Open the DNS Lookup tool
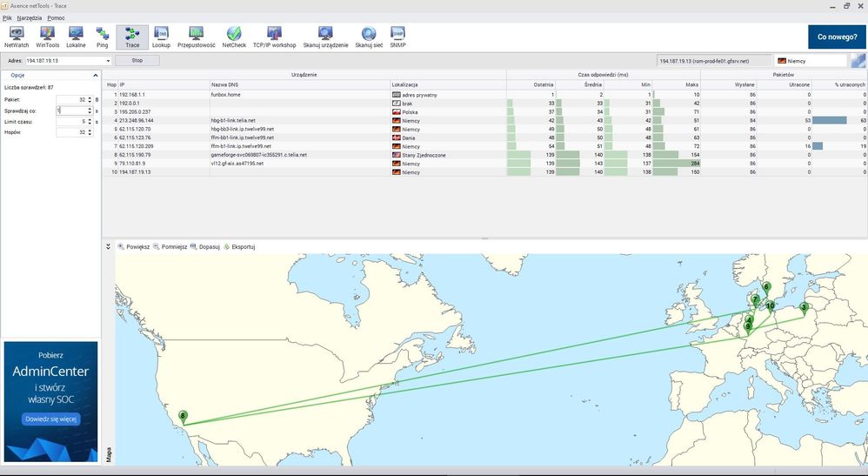 [x=161, y=37]
